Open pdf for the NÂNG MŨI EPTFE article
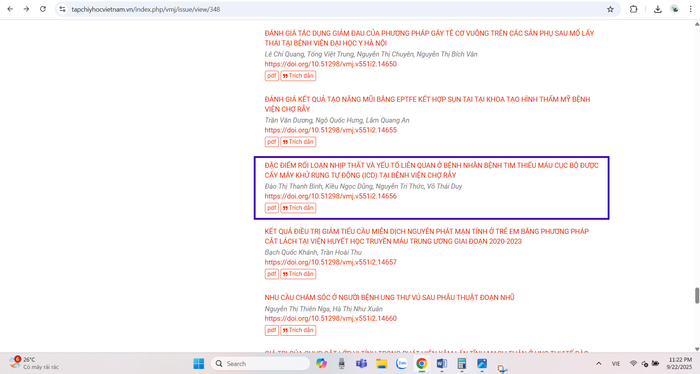700x374 pixels. (x=271, y=142)
